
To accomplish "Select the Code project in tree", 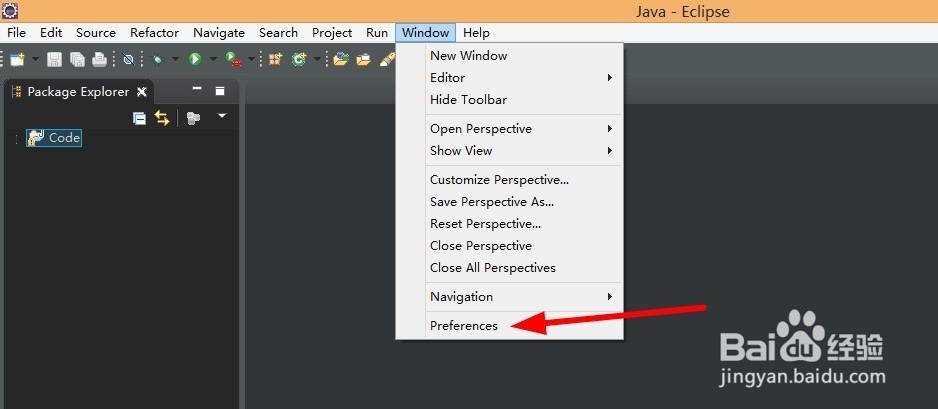I will pyautogui.click(x=54, y=138).
